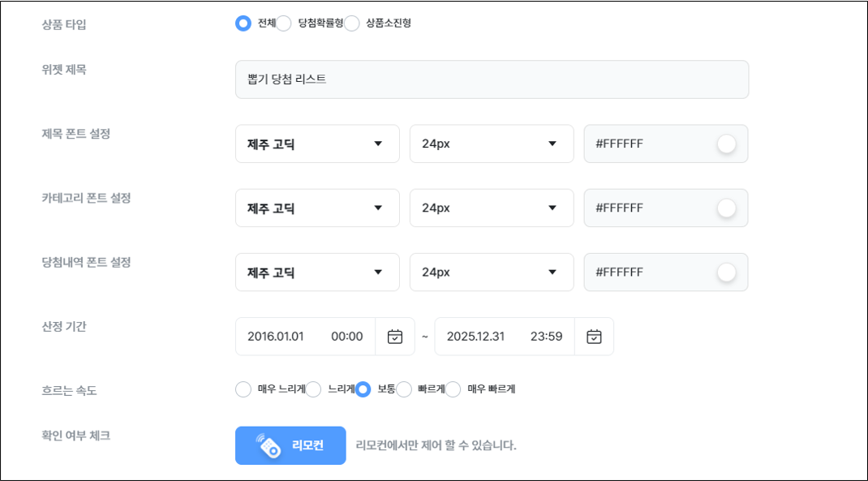Choose 매우 느리게 scroll speed
Image resolution: width=868 pixels, height=481 pixels.
coord(243,389)
